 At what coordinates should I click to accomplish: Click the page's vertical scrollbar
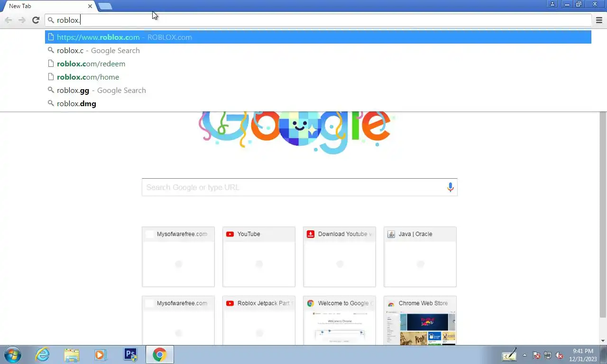(x=603, y=214)
